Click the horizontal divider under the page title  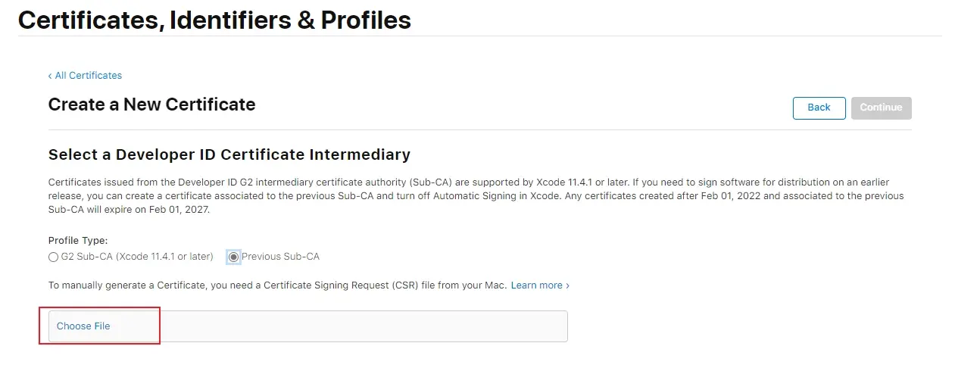(485, 36)
